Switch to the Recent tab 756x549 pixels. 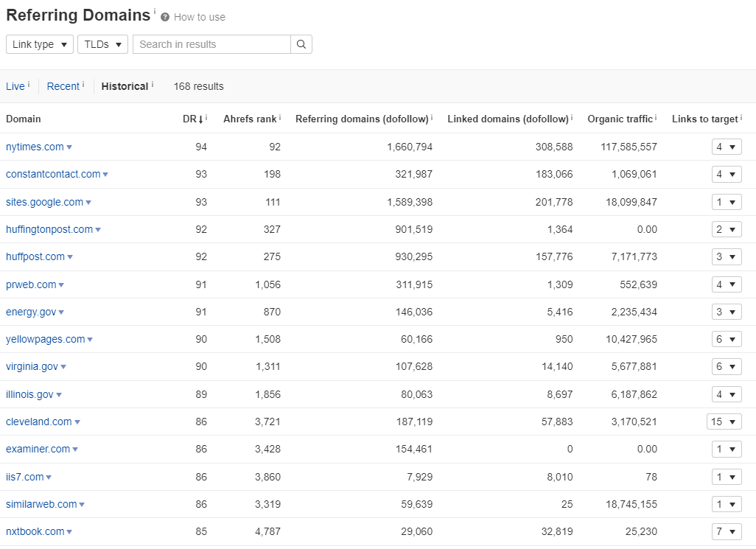(x=63, y=86)
